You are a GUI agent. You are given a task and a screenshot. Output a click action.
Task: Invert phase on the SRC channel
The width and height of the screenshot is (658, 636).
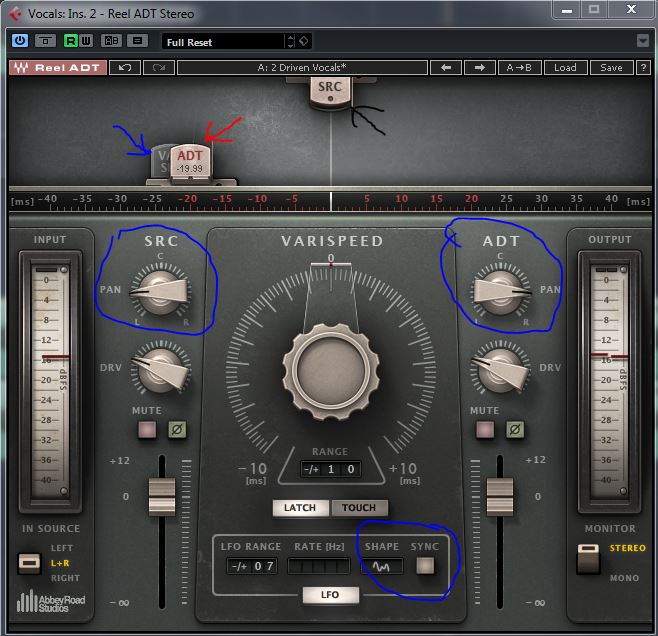tap(177, 430)
